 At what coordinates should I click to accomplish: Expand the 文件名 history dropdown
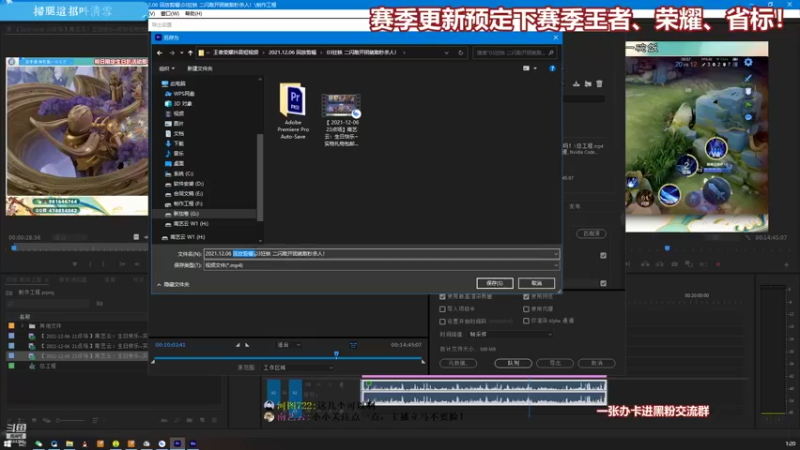tap(556, 254)
